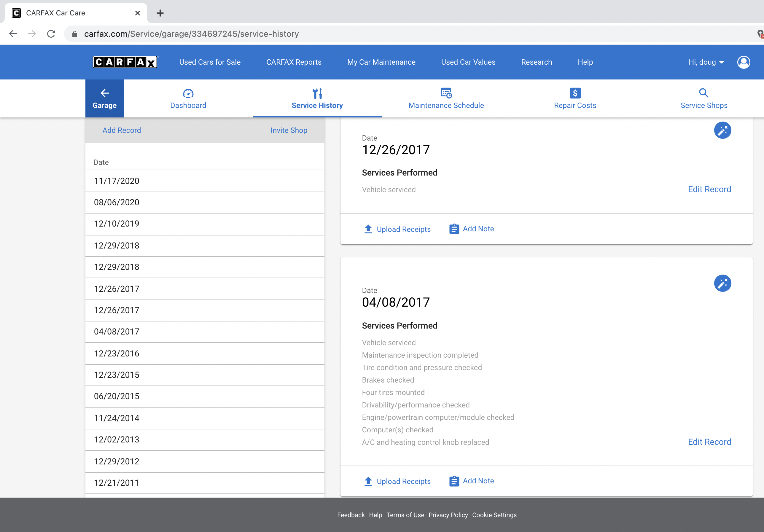764x532 pixels.
Task: Click Edit Record for 04/08/2017
Action: (x=709, y=442)
